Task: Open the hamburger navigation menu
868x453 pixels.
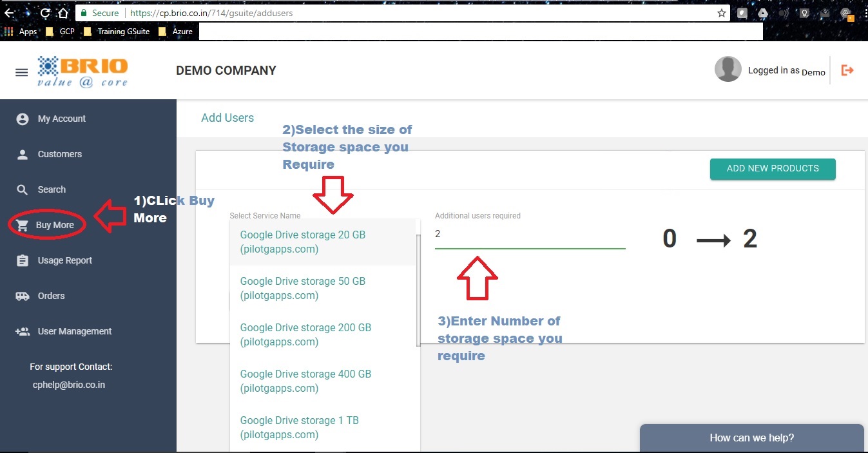Action: point(21,72)
